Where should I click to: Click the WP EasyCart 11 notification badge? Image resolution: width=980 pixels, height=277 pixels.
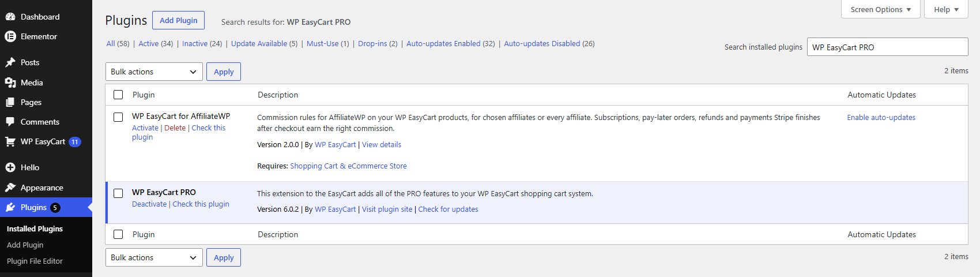point(75,141)
